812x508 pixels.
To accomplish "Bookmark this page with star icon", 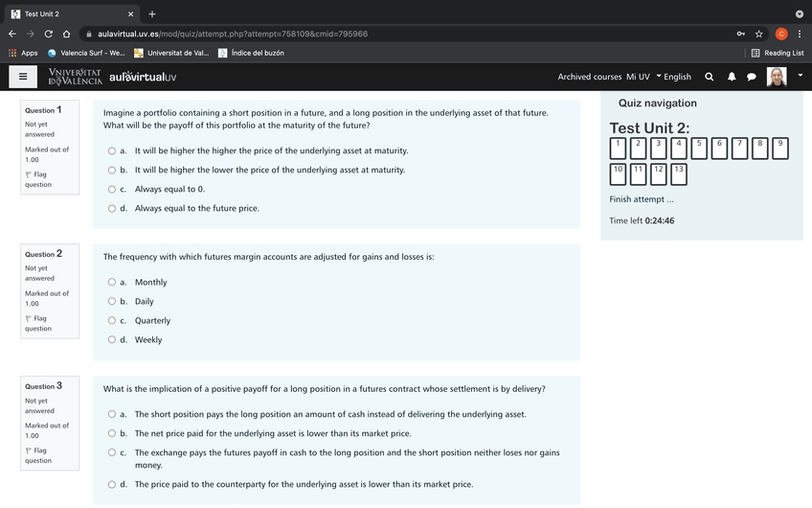I will (759, 34).
